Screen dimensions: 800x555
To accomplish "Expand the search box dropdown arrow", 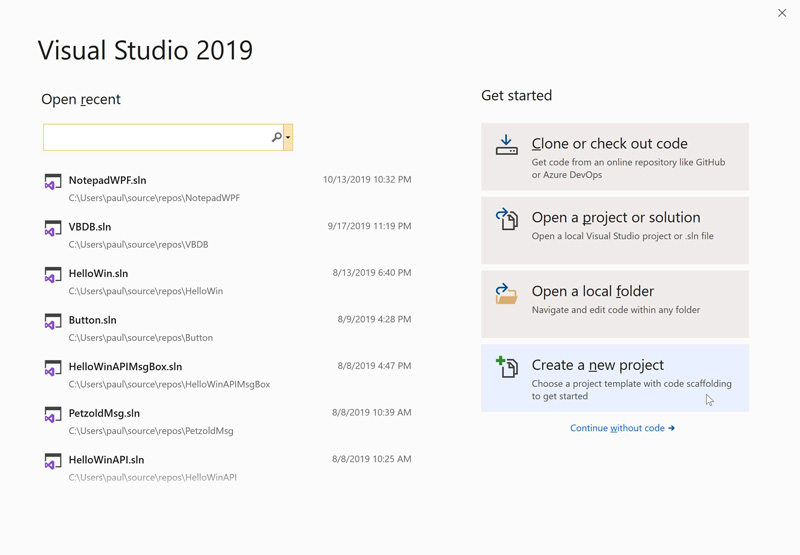I will pyautogui.click(x=288, y=137).
